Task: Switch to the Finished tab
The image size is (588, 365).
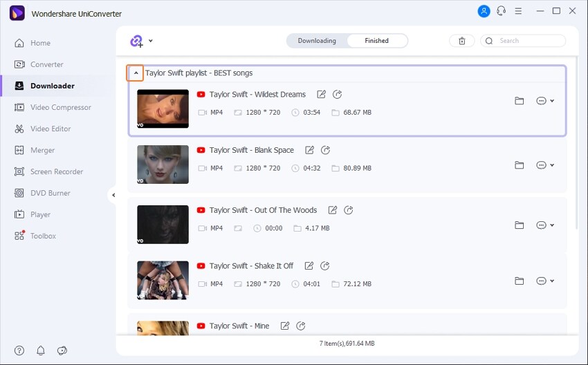Action: tap(376, 41)
